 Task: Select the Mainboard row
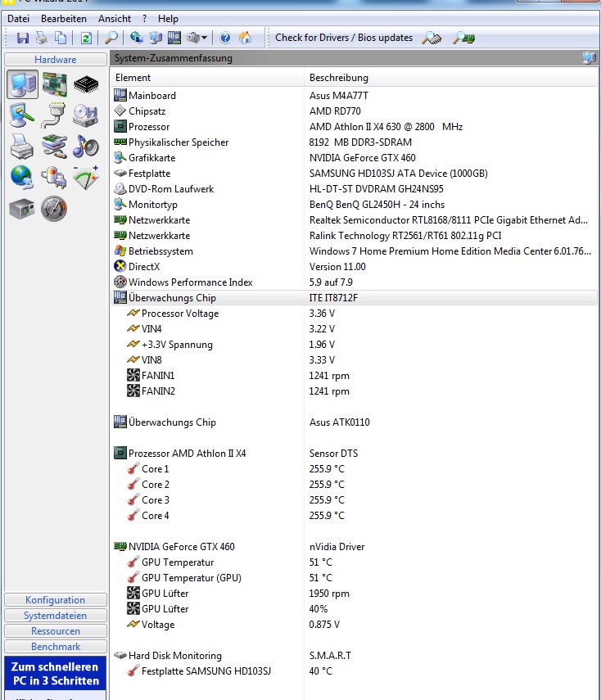[x=354, y=96]
